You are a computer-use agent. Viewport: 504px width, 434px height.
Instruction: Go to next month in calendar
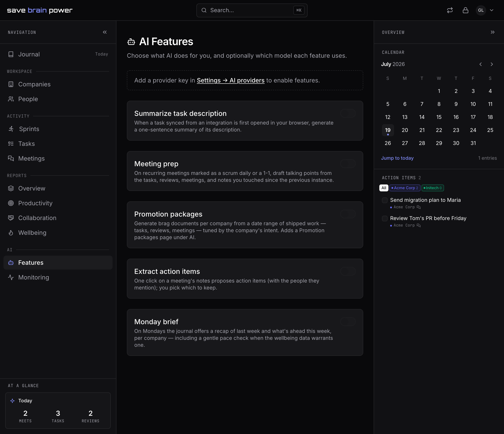[x=492, y=64]
